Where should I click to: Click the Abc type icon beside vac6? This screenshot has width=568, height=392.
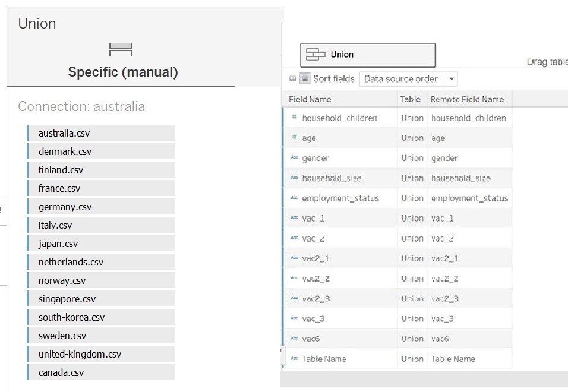[x=294, y=339]
